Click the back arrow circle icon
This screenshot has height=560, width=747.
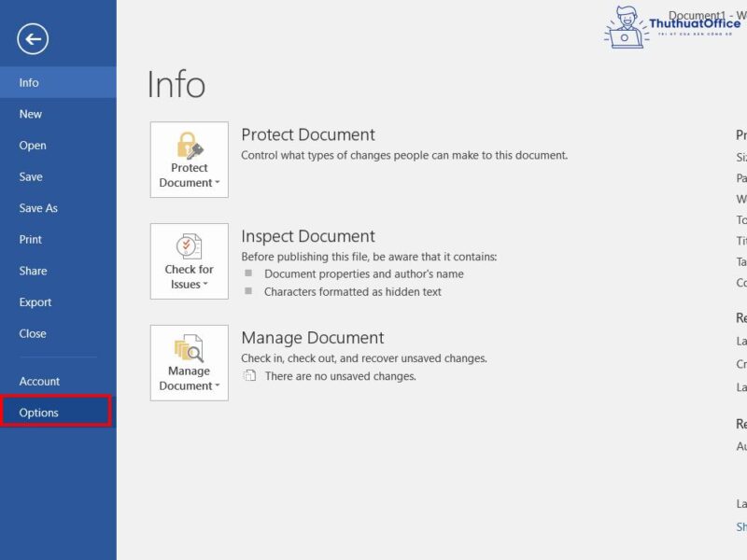click(x=33, y=38)
